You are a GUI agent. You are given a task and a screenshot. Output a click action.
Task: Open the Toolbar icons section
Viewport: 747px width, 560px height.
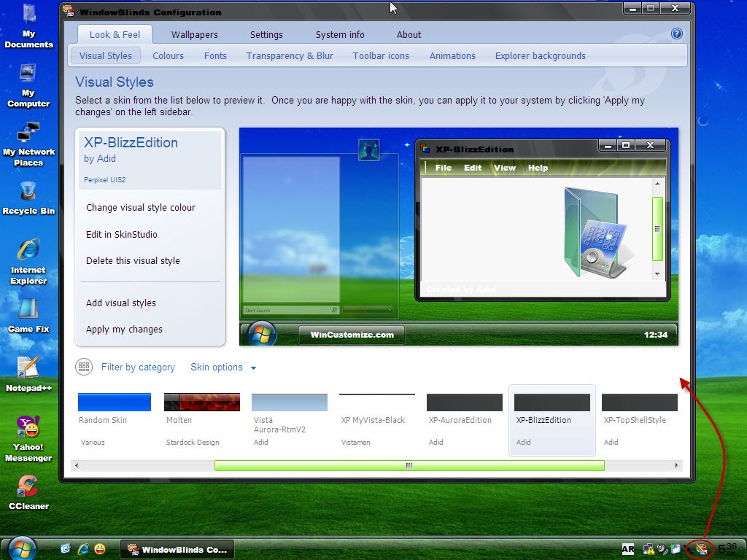tap(381, 55)
